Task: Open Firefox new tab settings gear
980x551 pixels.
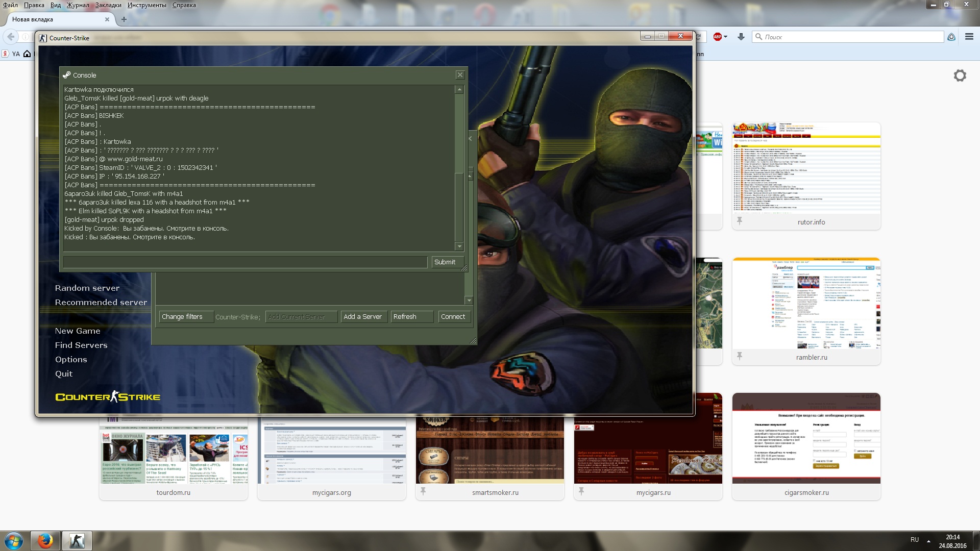Action: [x=960, y=76]
